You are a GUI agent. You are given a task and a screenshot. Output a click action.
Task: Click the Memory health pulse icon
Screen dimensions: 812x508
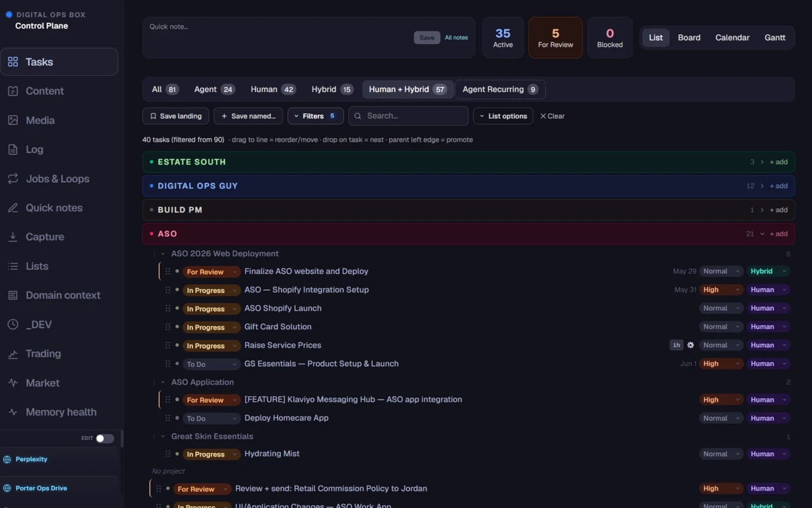coord(13,412)
